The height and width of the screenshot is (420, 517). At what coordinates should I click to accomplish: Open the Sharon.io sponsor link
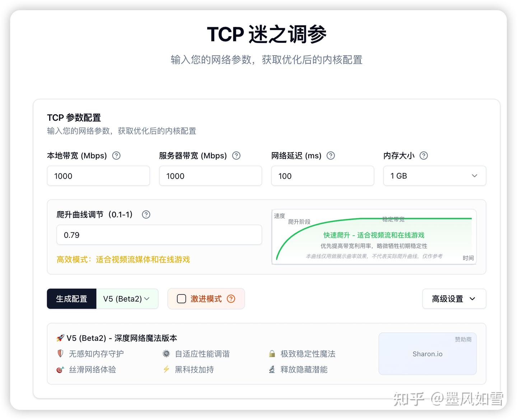427,354
